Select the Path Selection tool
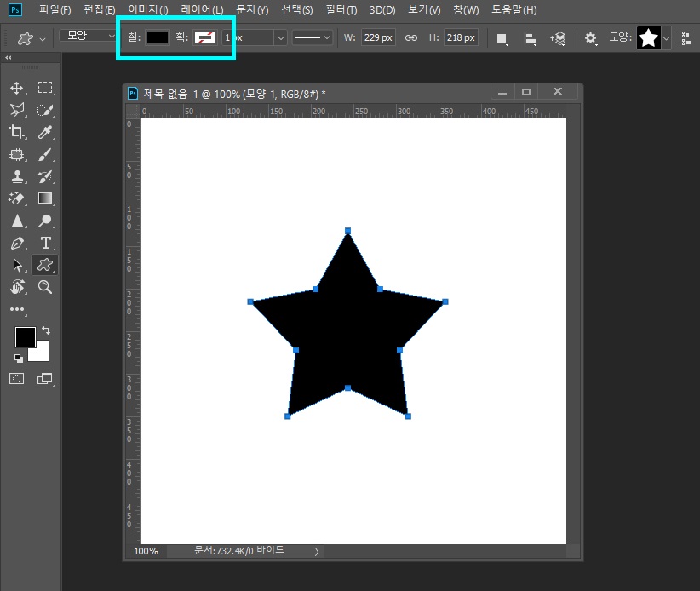 click(x=17, y=265)
